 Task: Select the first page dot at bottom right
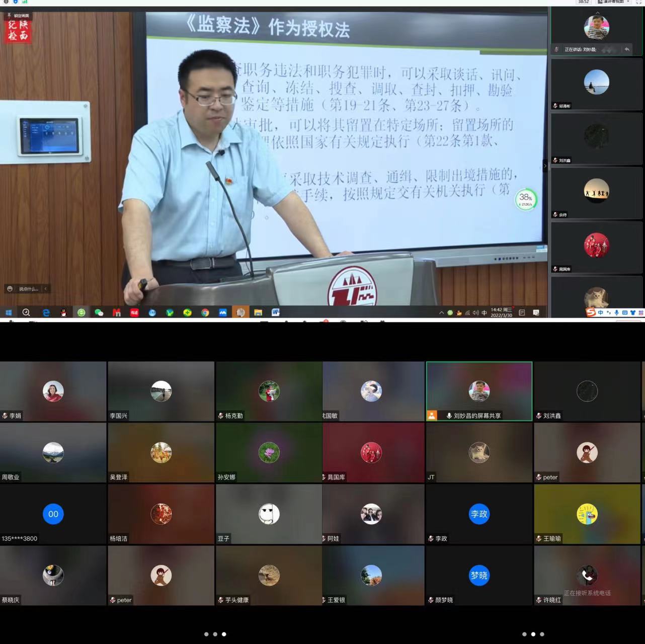pos(524,634)
